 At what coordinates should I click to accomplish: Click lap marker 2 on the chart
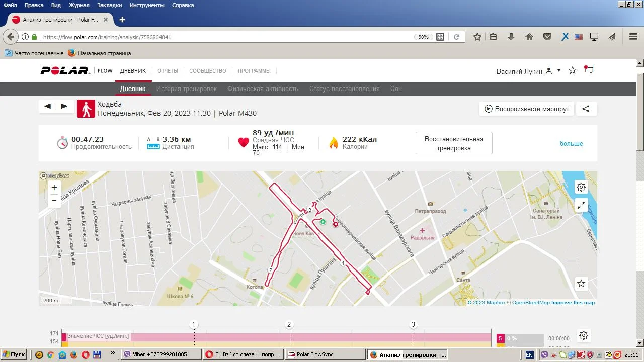(289, 324)
